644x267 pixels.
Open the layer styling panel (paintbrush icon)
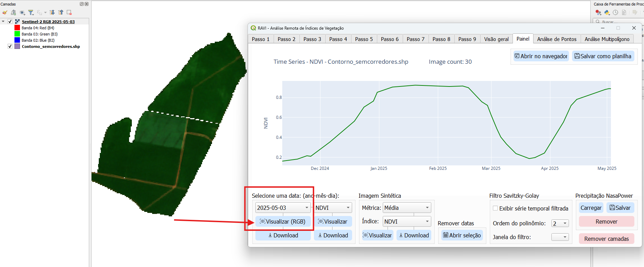click(x=5, y=12)
